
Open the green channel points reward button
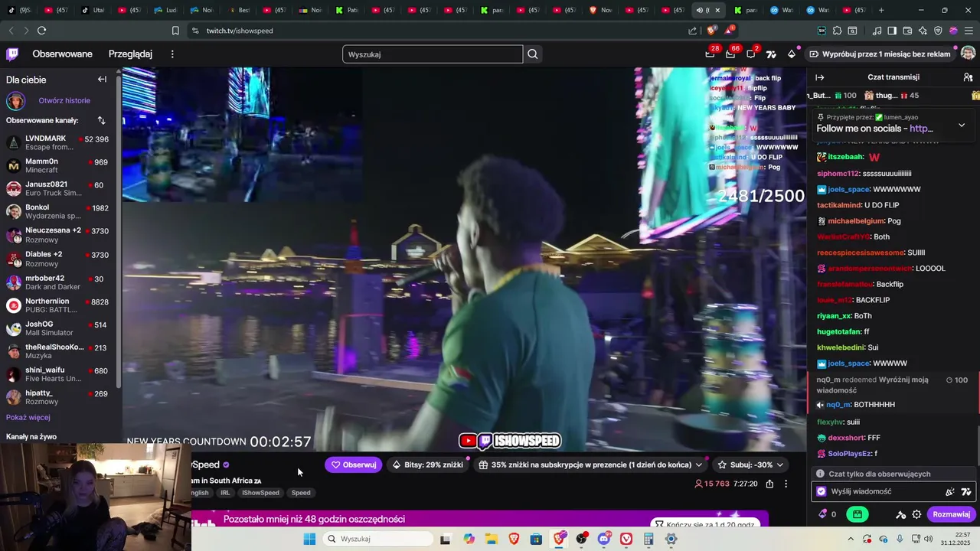857,514
